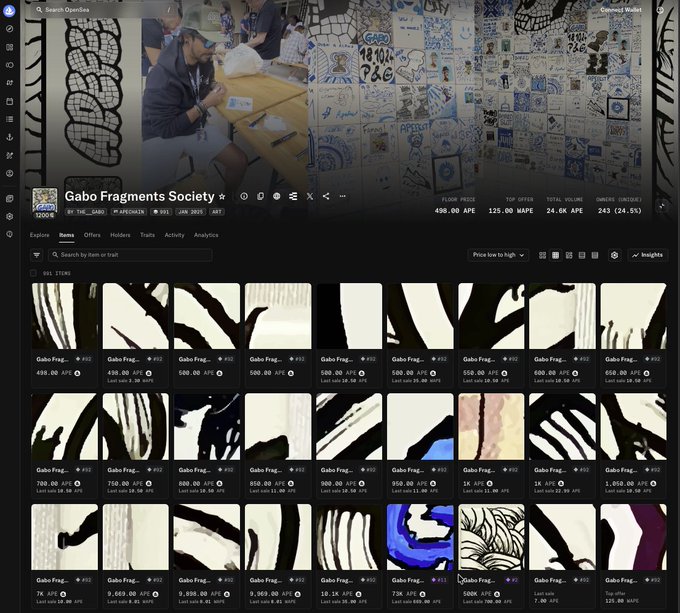The width and height of the screenshot is (680, 613).
Task: Open the item priced 500K APE
Action: [491, 555]
